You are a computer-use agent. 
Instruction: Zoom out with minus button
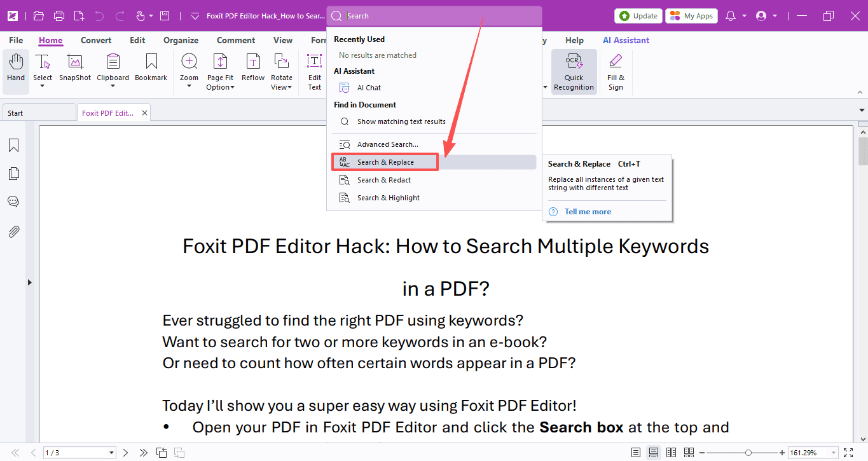pyautogui.click(x=702, y=453)
